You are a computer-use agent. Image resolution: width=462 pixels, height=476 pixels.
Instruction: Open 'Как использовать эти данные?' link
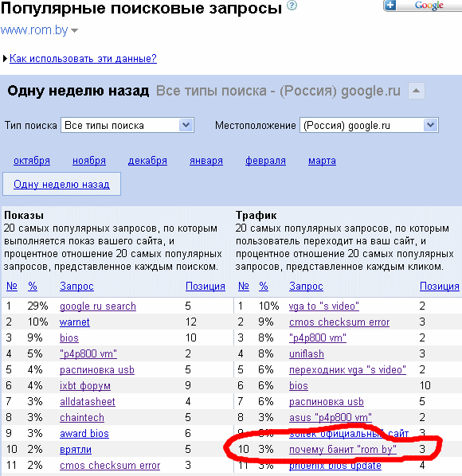point(83,58)
